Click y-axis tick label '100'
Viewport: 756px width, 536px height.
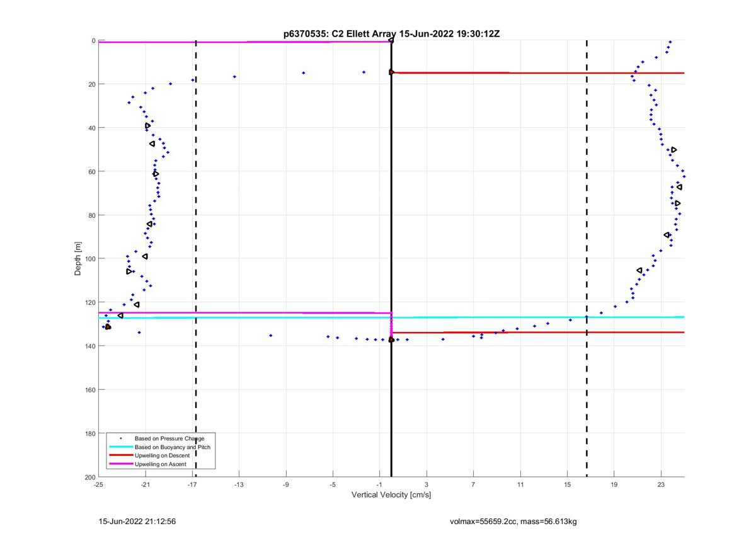(x=90, y=259)
